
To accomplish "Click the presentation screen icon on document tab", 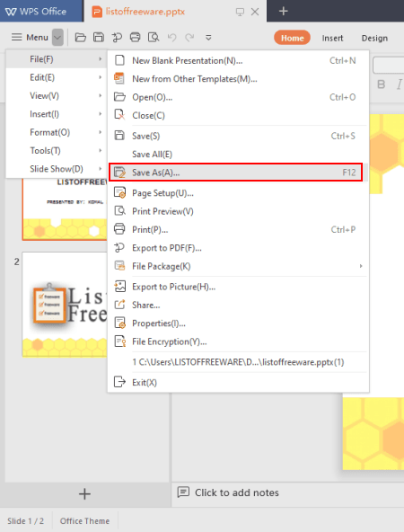I will pyautogui.click(x=240, y=12).
